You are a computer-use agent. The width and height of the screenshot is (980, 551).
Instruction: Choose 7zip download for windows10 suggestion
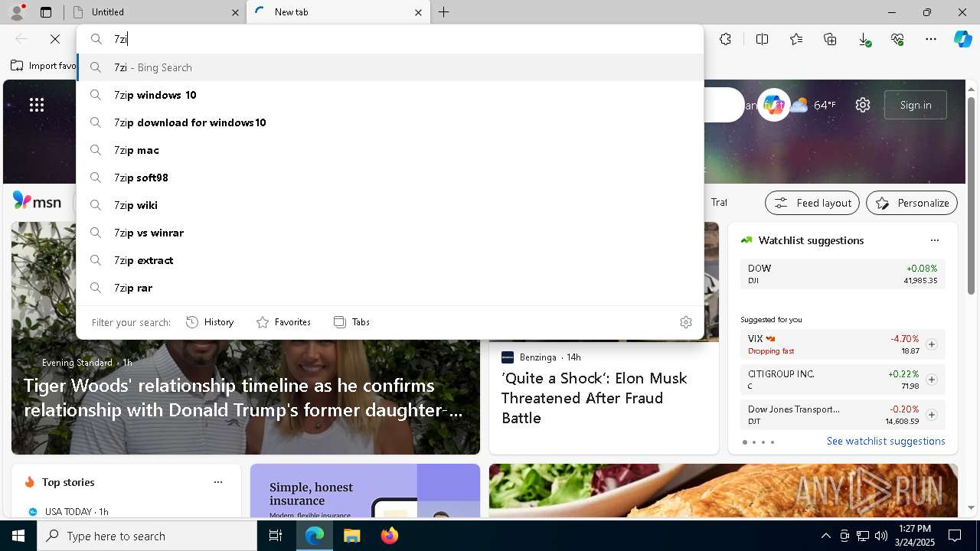coord(390,122)
